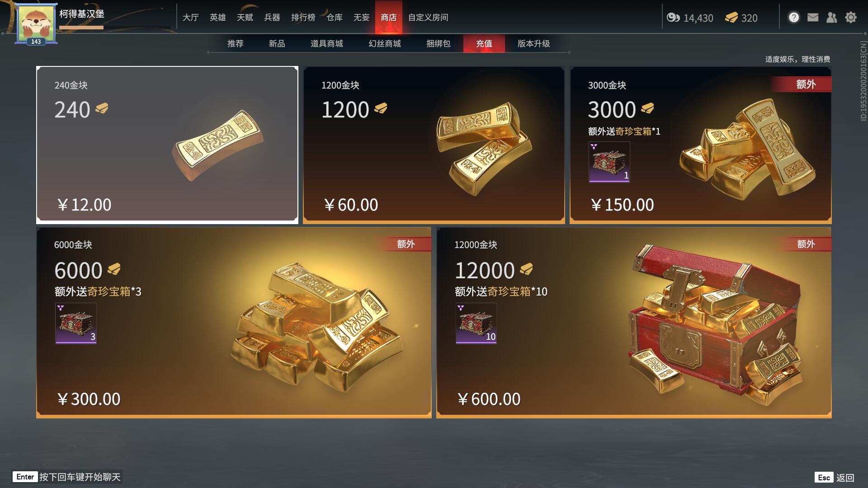Click the treasure chest icon in 12000 pack
Image resolution: width=868 pixels, height=488 pixels.
(x=476, y=323)
